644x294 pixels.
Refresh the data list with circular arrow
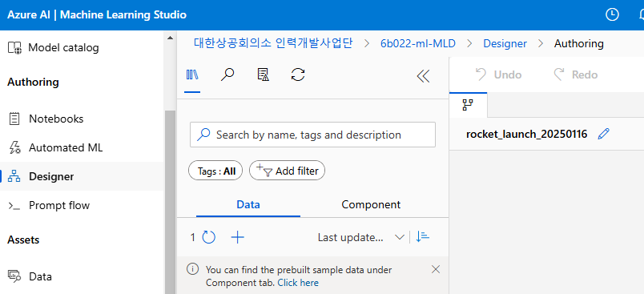209,237
